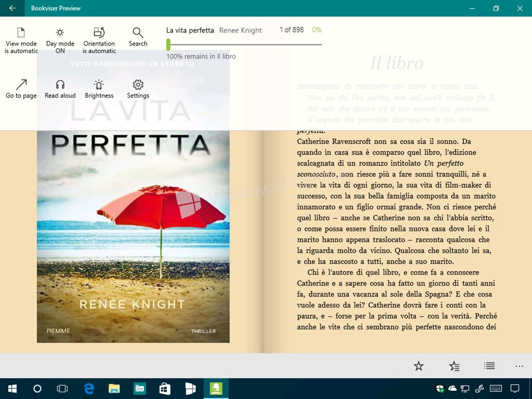Open Search in the book
The width and height of the screenshot is (532, 399).
[138, 37]
